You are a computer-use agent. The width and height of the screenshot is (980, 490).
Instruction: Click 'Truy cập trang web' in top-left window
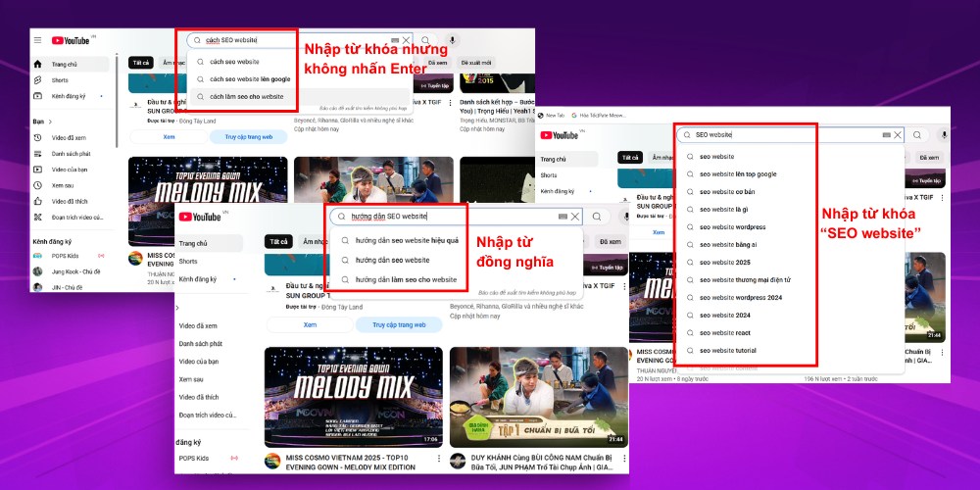click(248, 136)
